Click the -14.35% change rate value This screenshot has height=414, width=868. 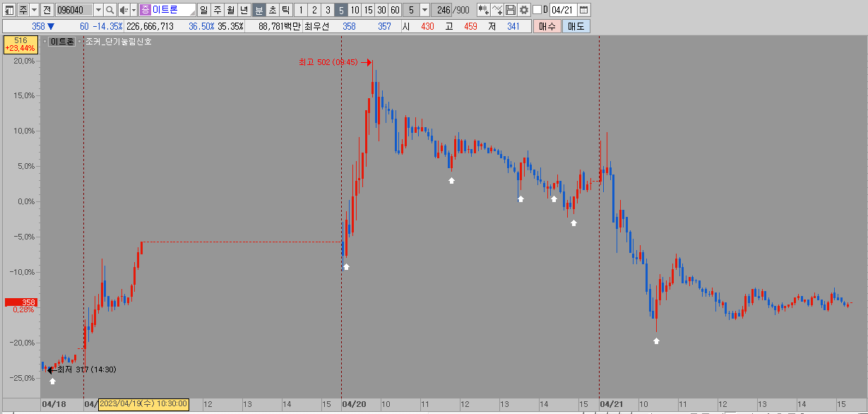tap(107, 26)
